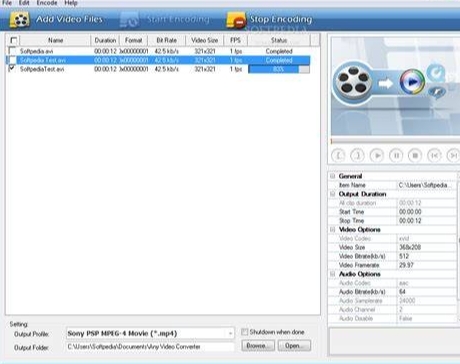Click the Video Codec value xvid

click(x=426, y=238)
